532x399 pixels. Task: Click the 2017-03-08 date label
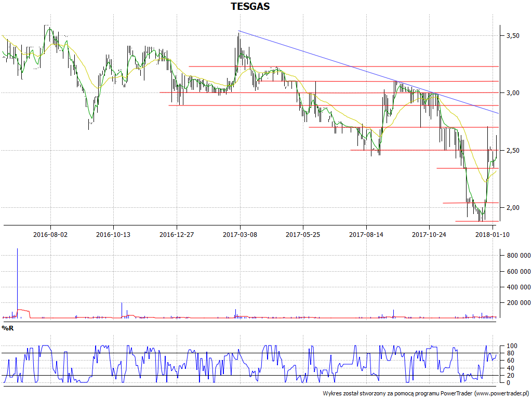[240, 234]
